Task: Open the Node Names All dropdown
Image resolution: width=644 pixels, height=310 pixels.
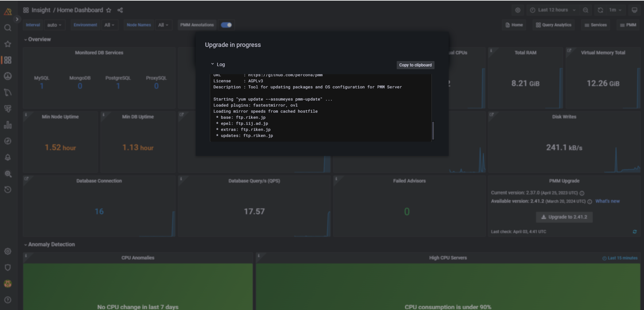Action: point(163,25)
